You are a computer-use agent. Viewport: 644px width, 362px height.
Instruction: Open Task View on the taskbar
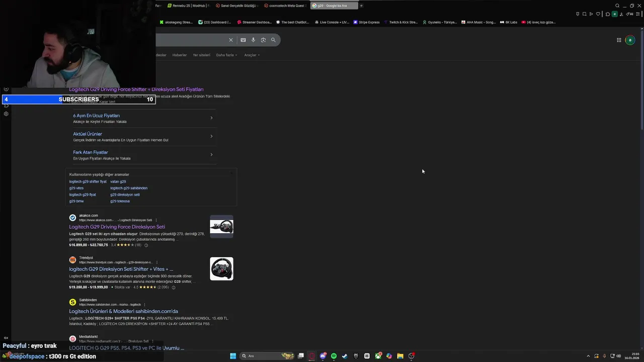click(301, 356)
